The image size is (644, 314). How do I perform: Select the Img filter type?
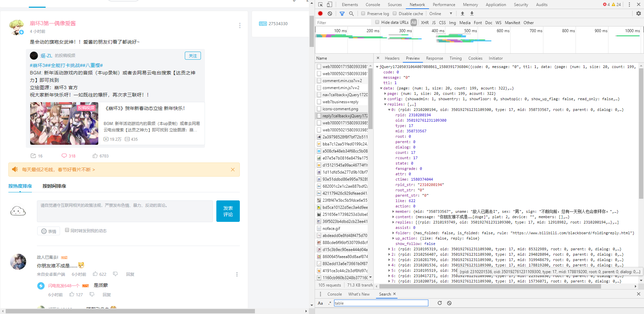click(x=452, y=22)
